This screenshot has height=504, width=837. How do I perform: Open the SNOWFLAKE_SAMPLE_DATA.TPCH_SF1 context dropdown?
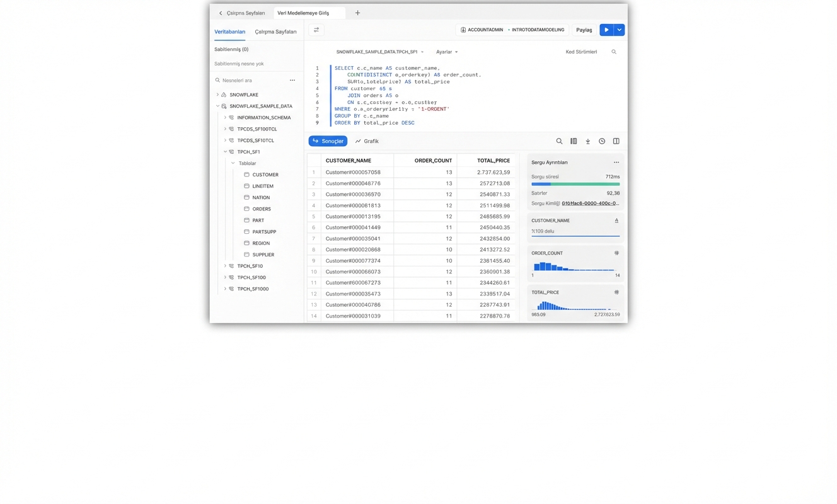pos(379,52)
